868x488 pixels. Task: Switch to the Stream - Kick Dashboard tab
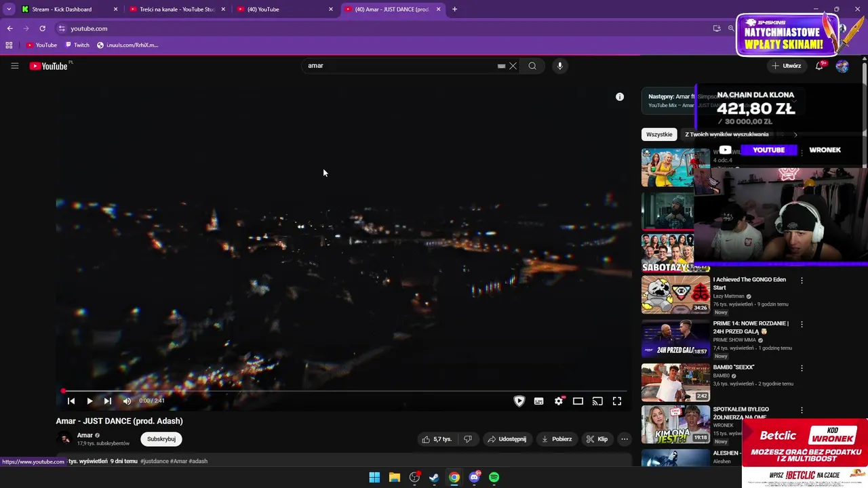[70, 9]
